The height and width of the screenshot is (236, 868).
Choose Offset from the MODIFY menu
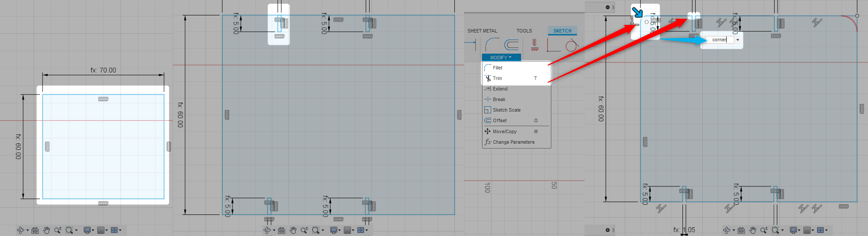click(516, 120)
